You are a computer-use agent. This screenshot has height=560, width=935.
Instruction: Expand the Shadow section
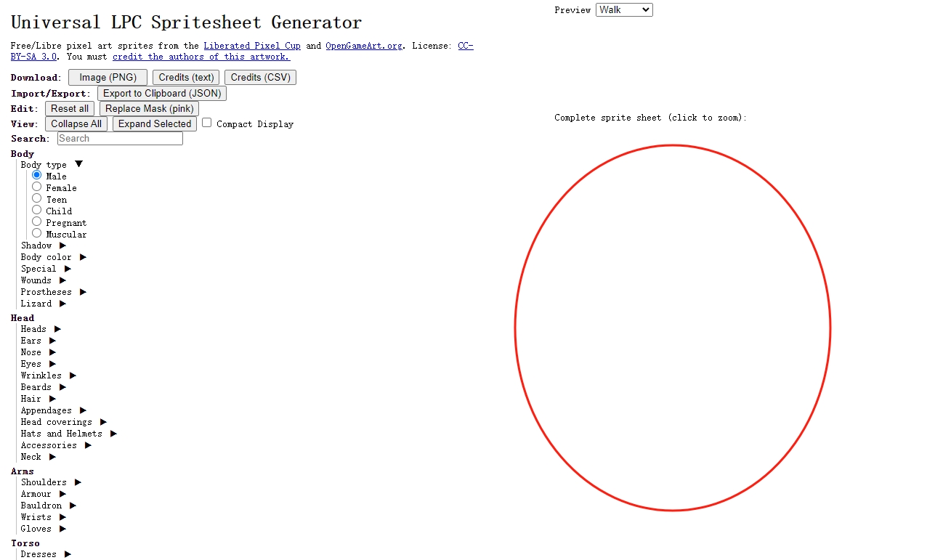[43, 245]
